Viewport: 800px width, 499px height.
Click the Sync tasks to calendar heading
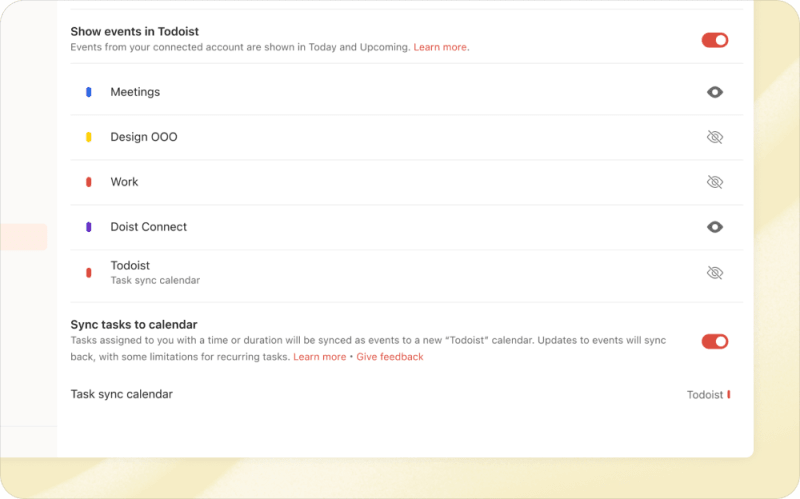tap(134, 325)
